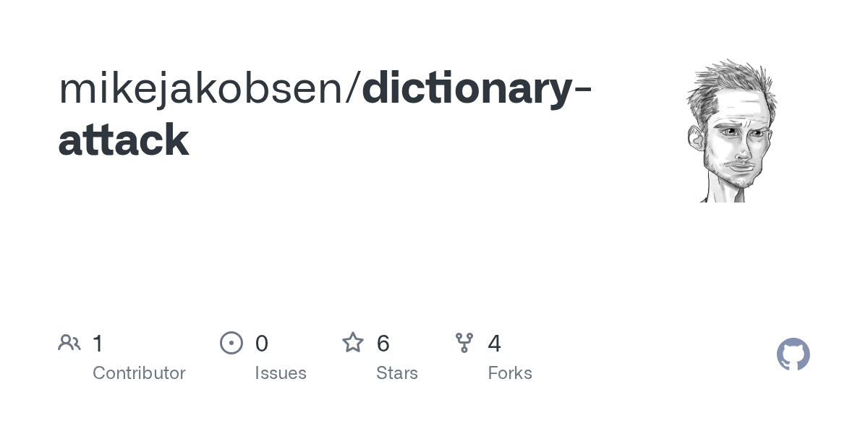Click the forks count number 4
868x434 pixels.
click(495, 344)
